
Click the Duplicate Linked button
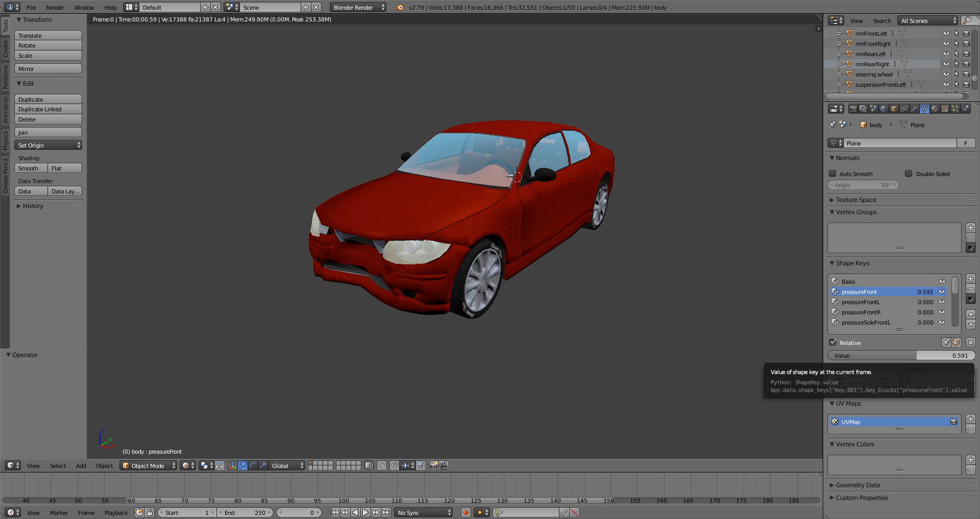(48, 109)
